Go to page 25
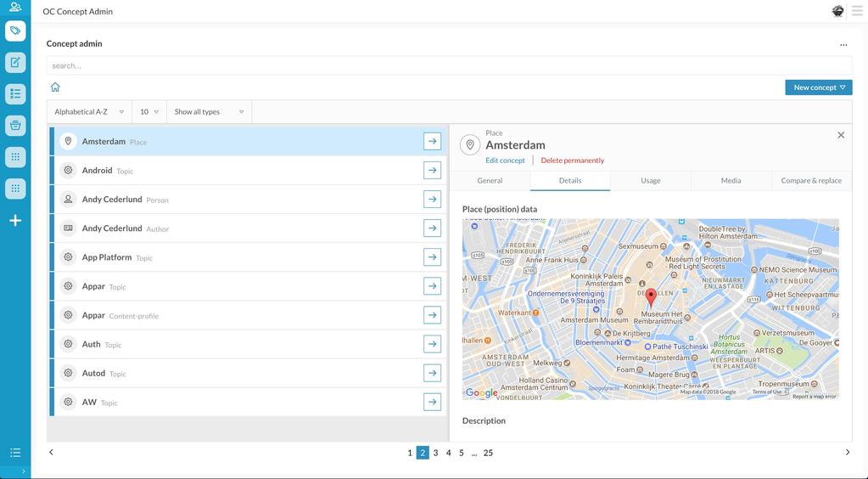Viewport: 868px width, 479px height. pyautogui.click(x=488, y=453)
